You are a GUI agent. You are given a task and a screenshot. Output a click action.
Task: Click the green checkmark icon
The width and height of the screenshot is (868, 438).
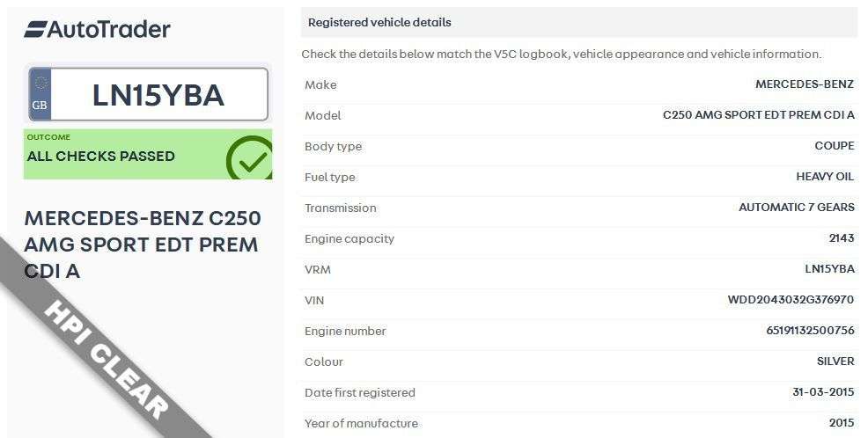point(249,158)
